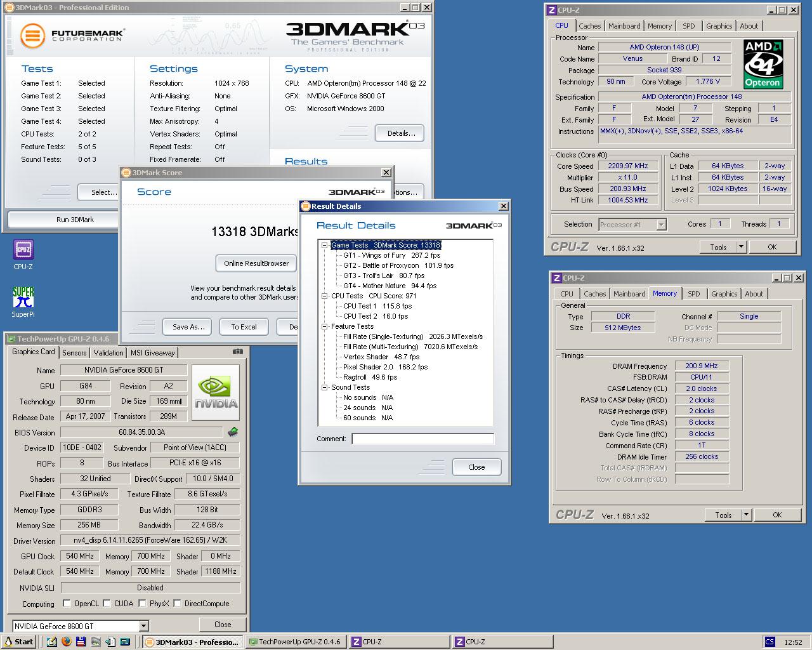Switch to the Sensors tab in GPU-Z
812x650 pixels.
click(74, 353)
